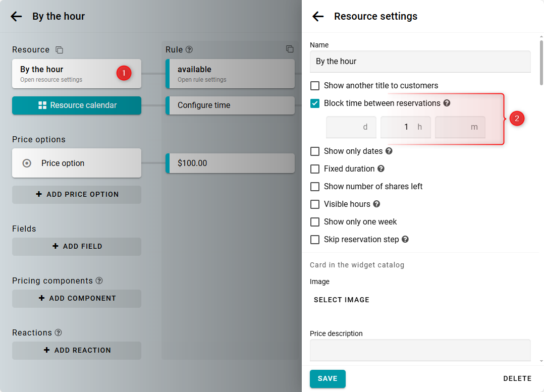Check the Show only one week box
This screenshot has height=392, width=544.
coord(315,222)
